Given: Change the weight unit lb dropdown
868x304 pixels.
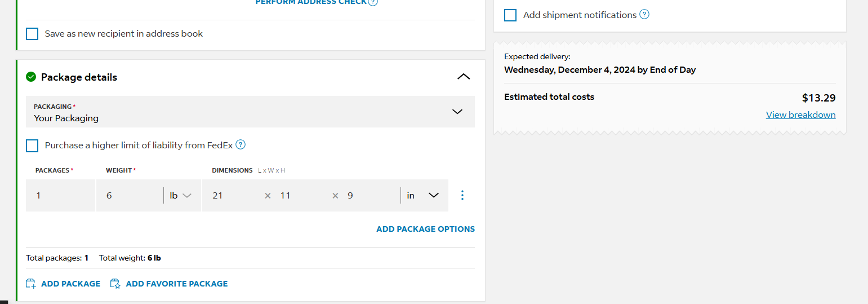Looking at the screenshot, I should [181, 195].
